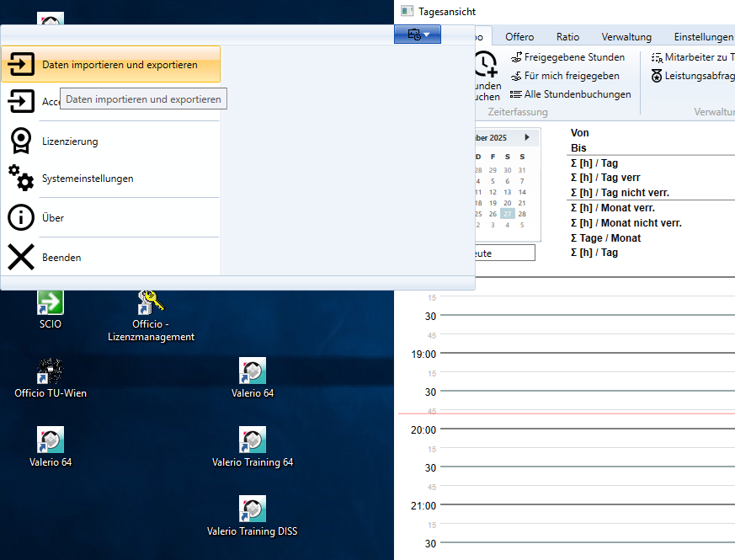The image size is (735, 560).
Task: Open the Verwaltung ribbon tab
Action: 626,37
